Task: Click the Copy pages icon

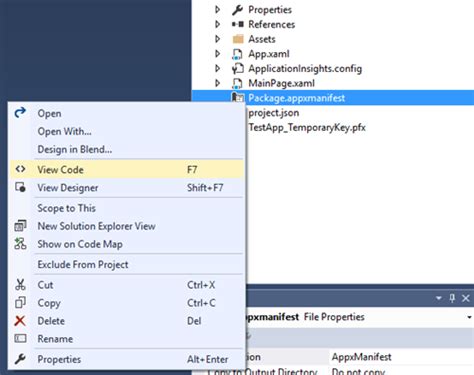Action: [20, 302]
